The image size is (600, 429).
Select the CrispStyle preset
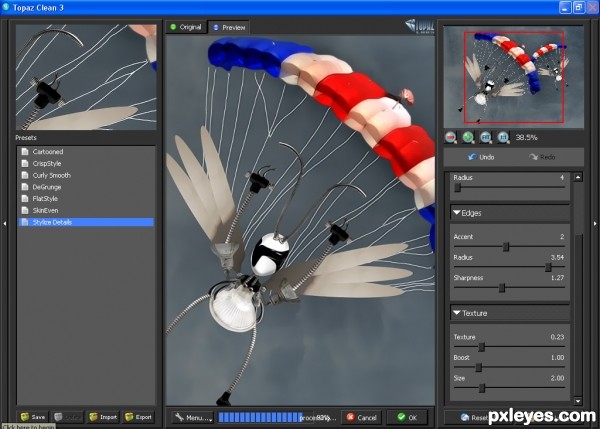[x=86, y=163]
